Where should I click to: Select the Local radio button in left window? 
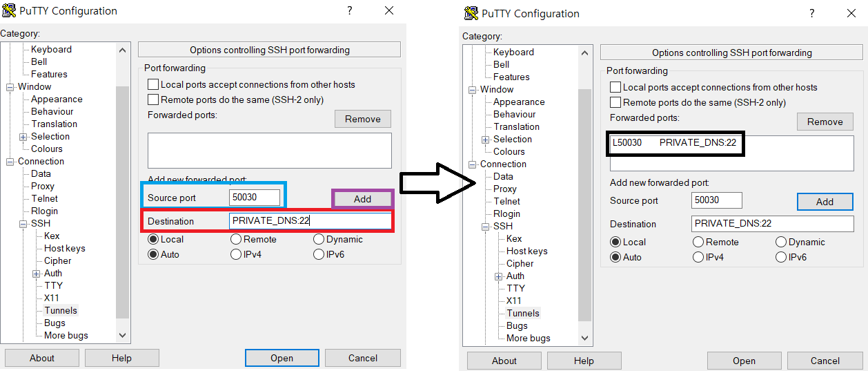click(x=153, y=239)
